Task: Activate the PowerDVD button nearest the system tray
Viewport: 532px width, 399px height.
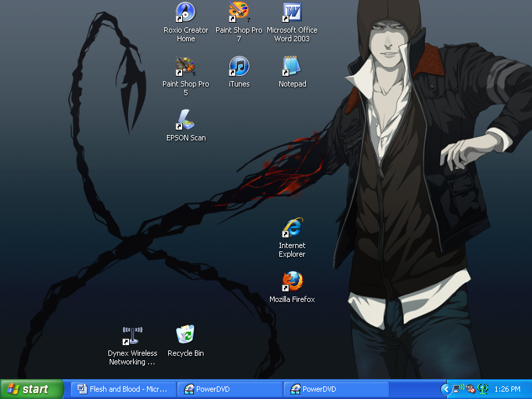Action: point(336,389)
